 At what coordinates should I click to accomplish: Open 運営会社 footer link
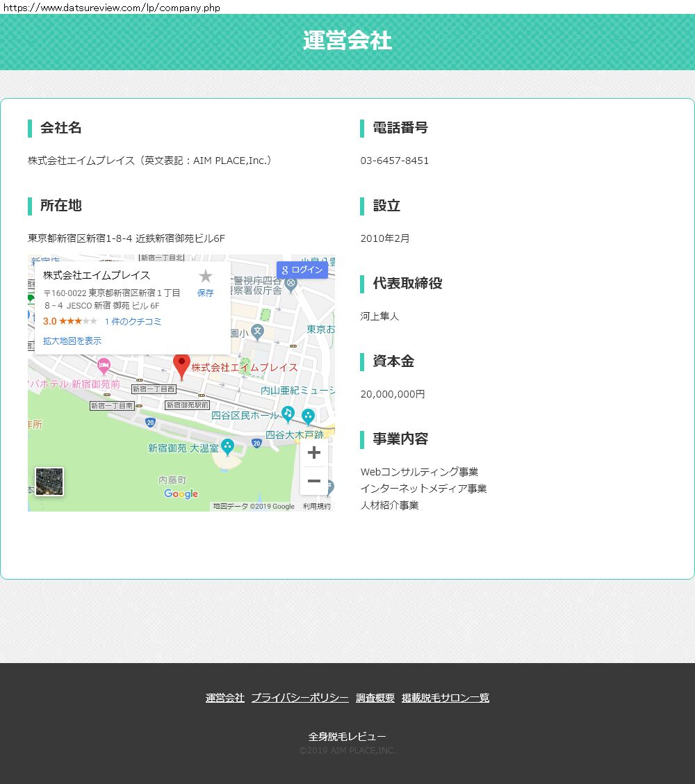pos(225,698)
